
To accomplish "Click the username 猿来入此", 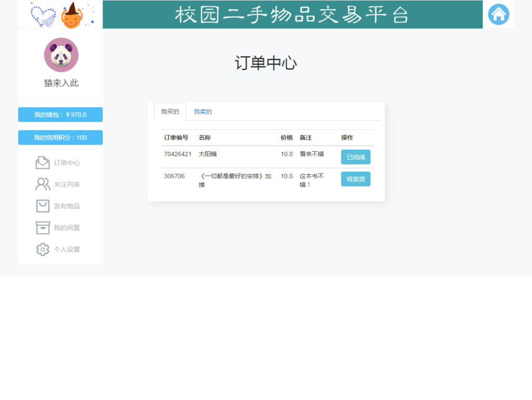I will tap(60, 83).
